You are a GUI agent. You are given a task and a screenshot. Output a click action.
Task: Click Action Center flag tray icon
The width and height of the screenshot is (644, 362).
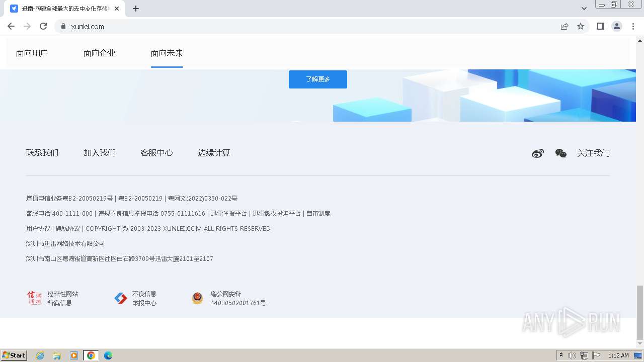pyautogui.click(x=596, y=355)
